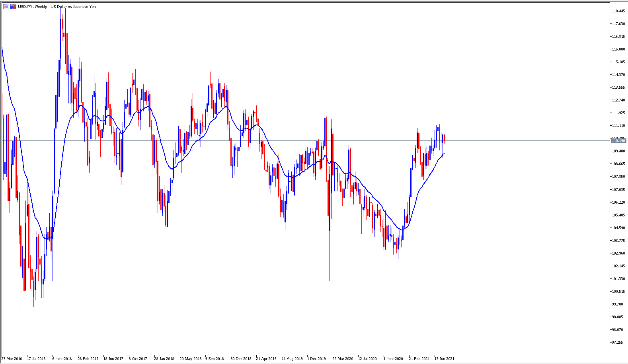
Task: Click the 107.850 price axis label
Action: pos(618,177)
